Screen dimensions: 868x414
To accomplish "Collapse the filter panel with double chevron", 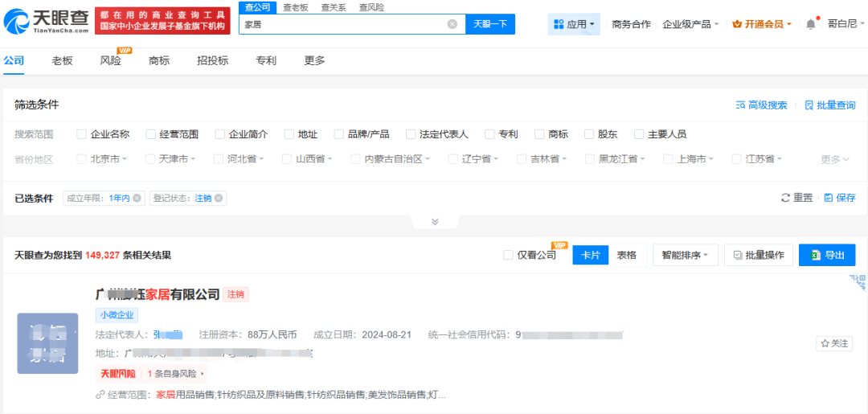I will [x=435, y=222].
